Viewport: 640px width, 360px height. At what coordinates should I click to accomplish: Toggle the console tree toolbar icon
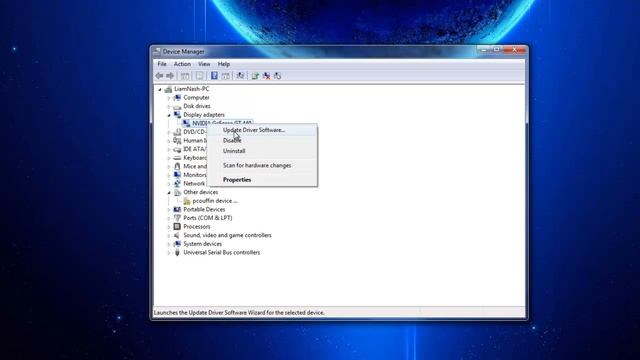point(185,76)
